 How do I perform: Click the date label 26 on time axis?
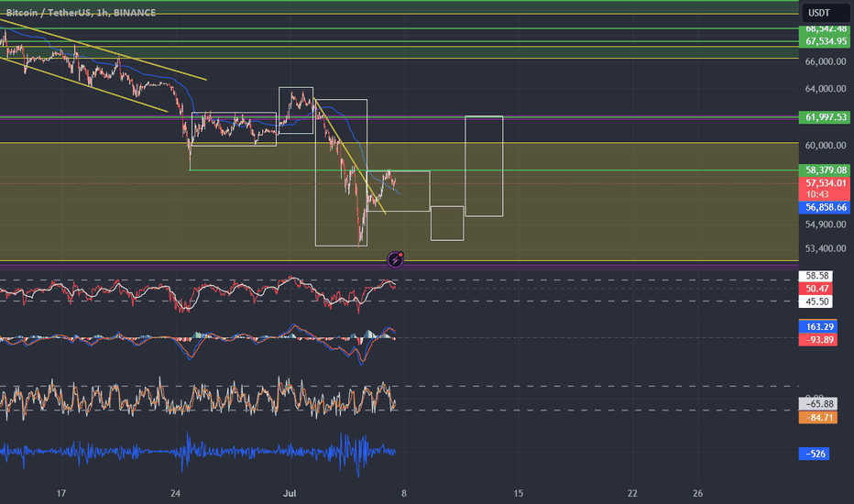tap(697, 494)
